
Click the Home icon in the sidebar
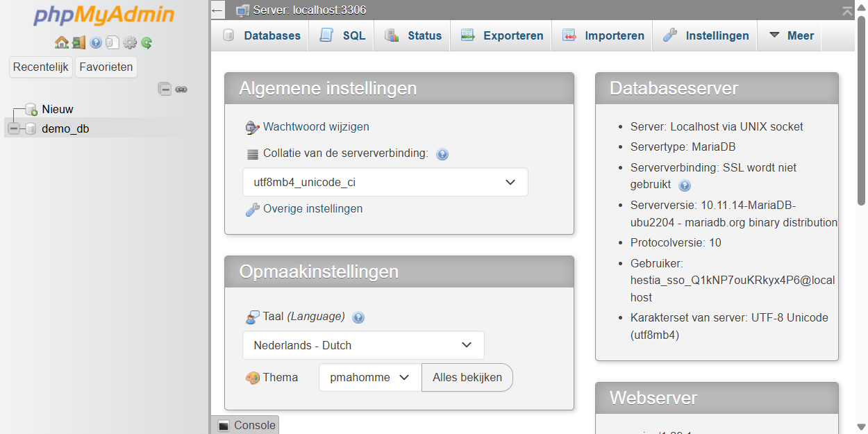click(x=61, y=43)
